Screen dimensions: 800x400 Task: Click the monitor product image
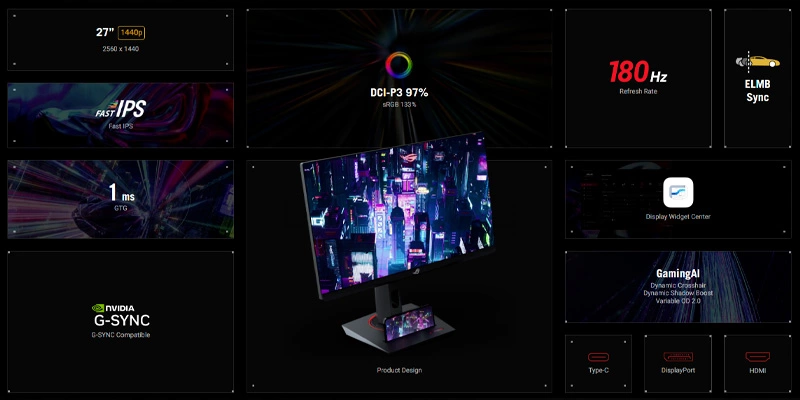[397, 240]
